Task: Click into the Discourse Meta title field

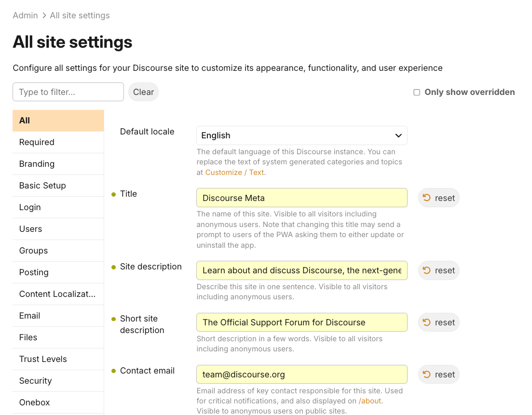Action: (x=301, y=198)
